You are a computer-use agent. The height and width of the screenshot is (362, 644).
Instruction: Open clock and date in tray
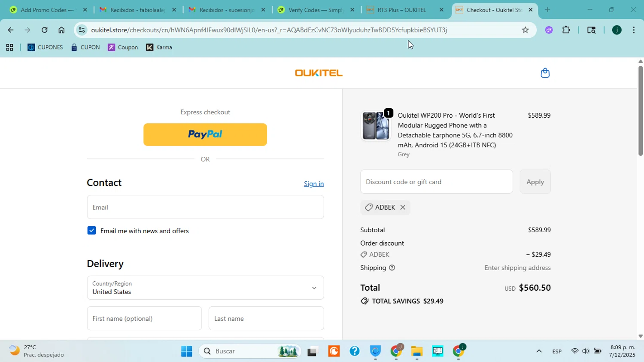tap(623, 351)
